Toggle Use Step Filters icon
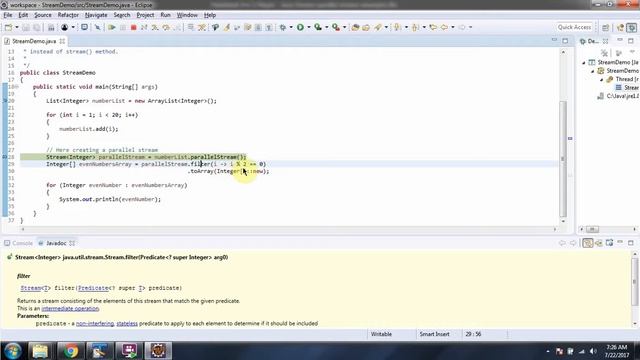 point(202,27)
